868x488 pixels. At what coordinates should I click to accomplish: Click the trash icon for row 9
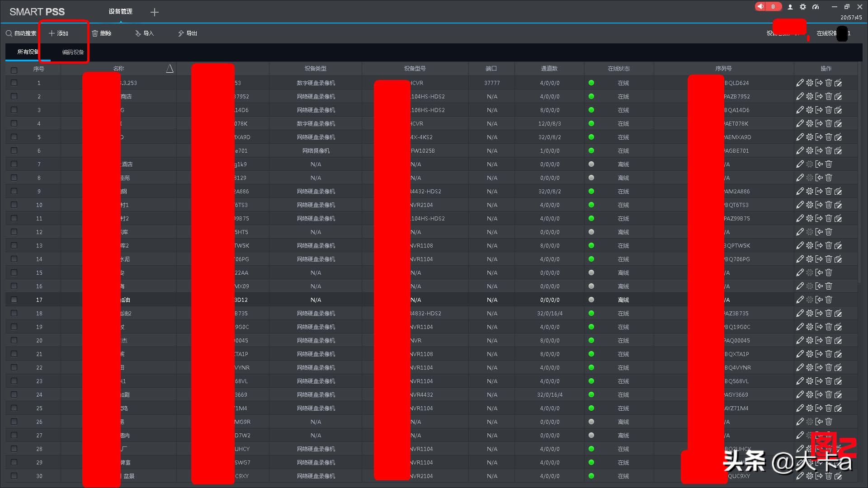pyautogui.click(x=829, y=191)
